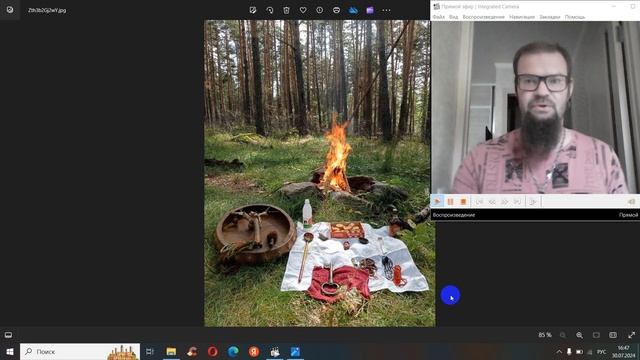This screenshot has width=640, height=360.
Task: Open Microsoft Edge from the taskbar
Action: pos(233,351)
